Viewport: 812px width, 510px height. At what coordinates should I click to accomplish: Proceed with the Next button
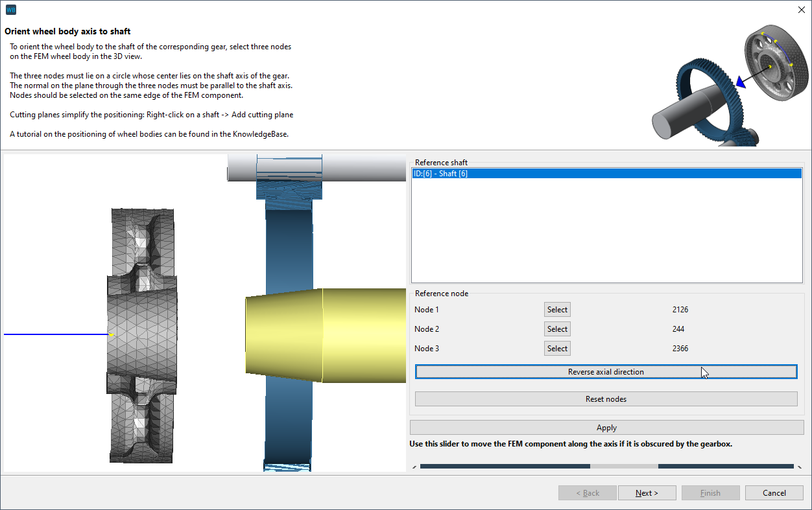point(647,493)
